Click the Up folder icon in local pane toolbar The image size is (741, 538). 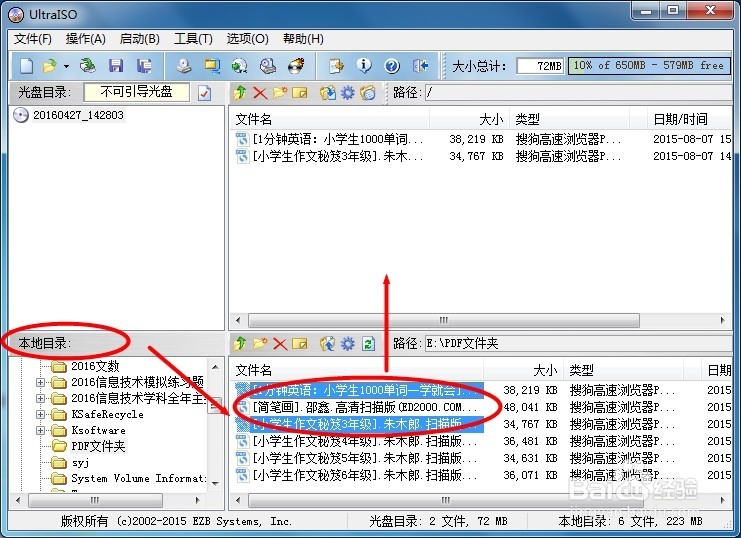tap(240, 344)
